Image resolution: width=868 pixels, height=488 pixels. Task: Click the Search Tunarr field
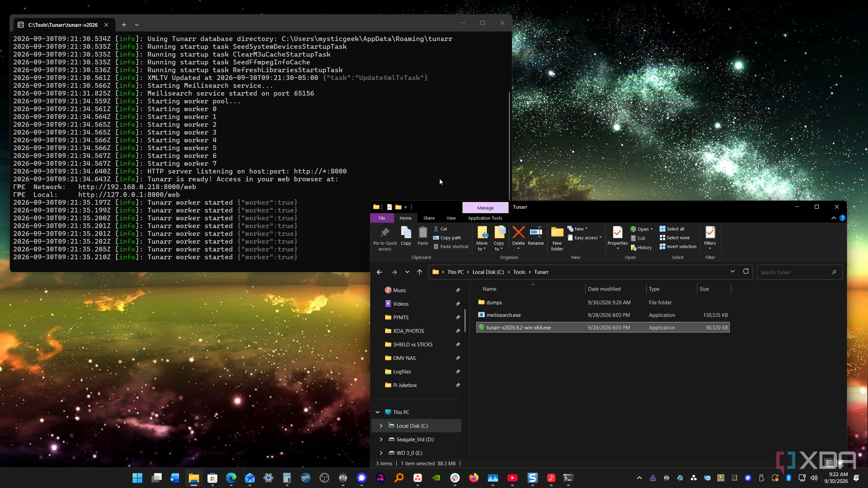[x=800, y=272]
